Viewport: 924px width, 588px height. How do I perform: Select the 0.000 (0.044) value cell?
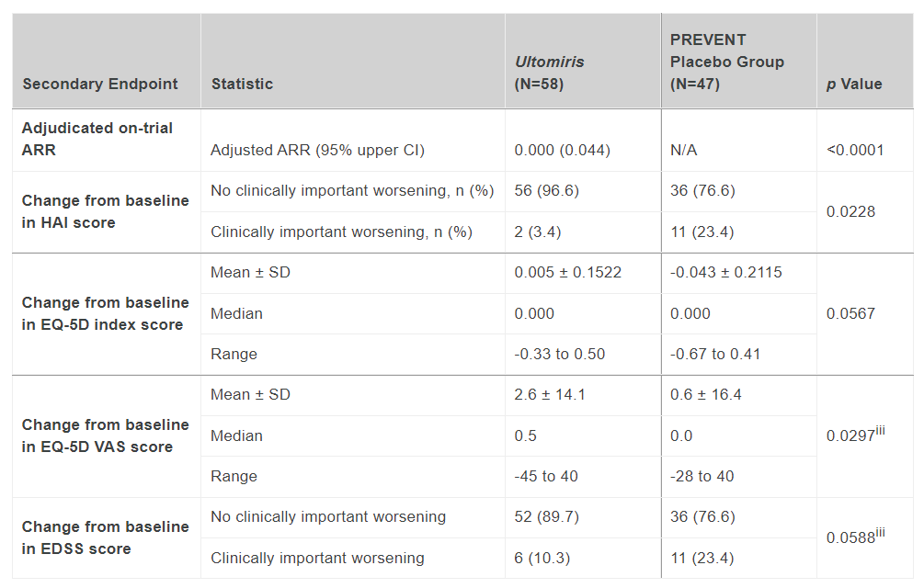(562, 150)
